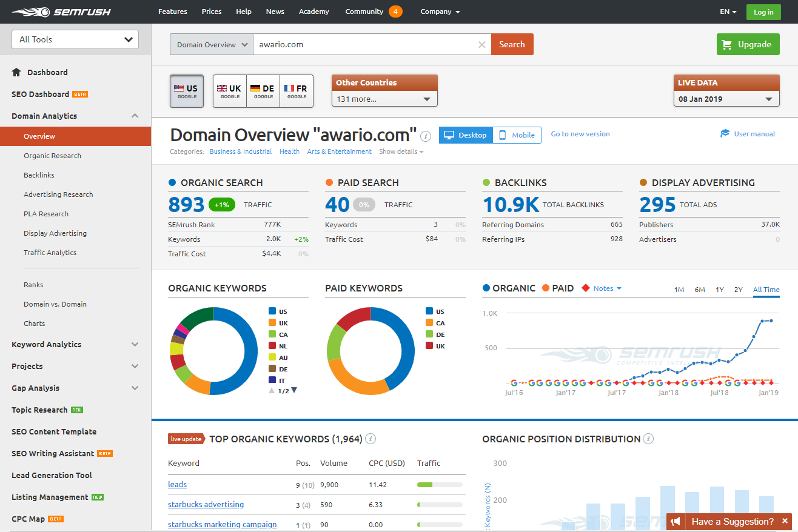Select the 1M chart range tab
Screen dimensions: 798x532
679,290
